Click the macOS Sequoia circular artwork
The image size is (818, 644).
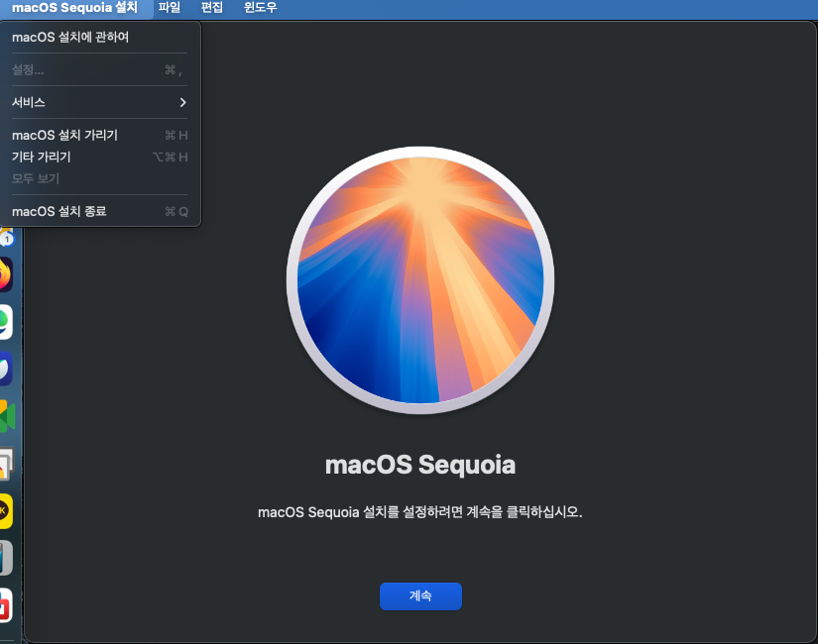pos(420,280)
